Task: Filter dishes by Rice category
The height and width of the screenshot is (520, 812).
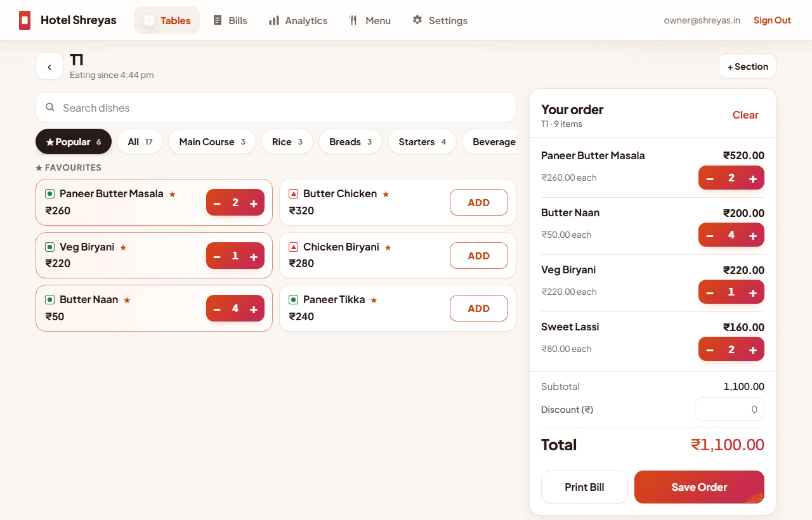Action: point(287,141)
